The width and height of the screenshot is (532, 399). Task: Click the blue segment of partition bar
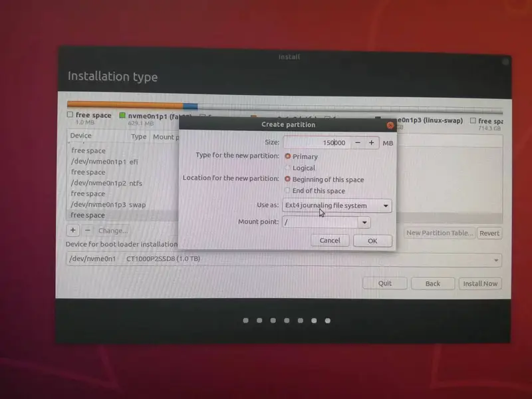[190, 106]
